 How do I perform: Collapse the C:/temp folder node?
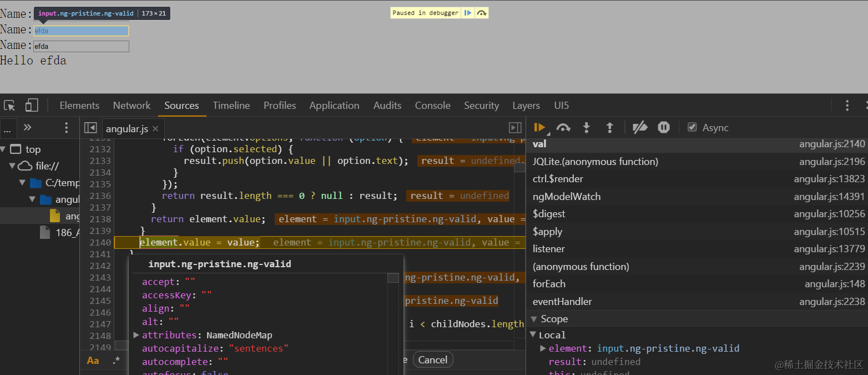pyautogui.click(x=22, y=182)
